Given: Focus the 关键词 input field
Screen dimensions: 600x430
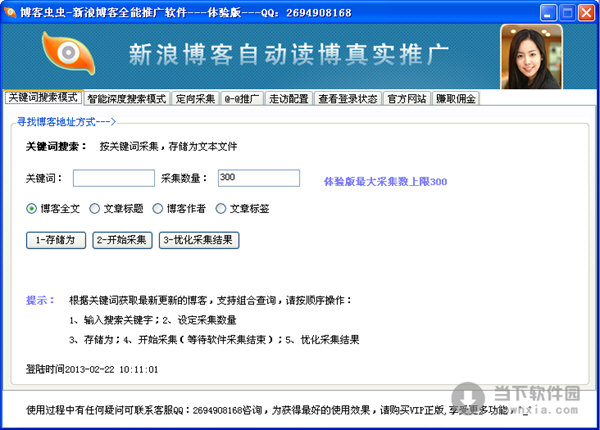Looking at the screenshot, I should click(x=114, y=178).
